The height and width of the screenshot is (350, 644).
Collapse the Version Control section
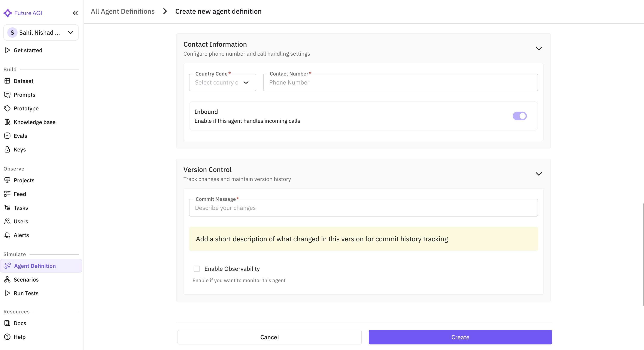(x=538, y=174)
